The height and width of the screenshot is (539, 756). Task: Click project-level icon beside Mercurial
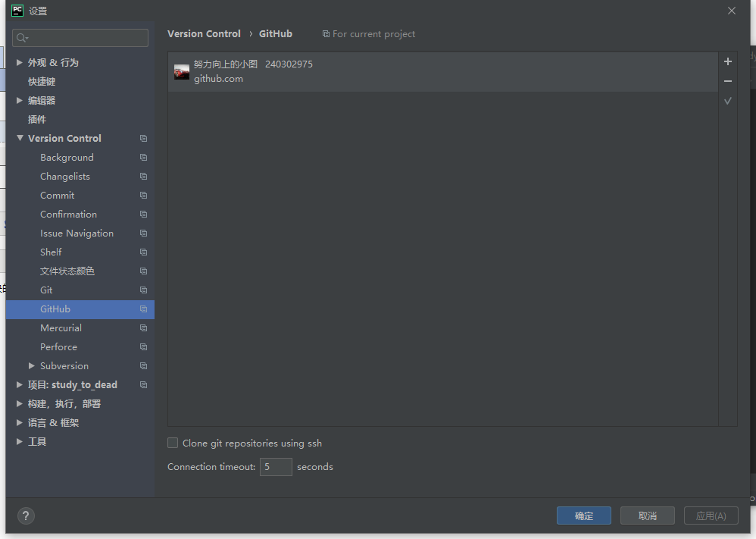(x=143, y=328)
